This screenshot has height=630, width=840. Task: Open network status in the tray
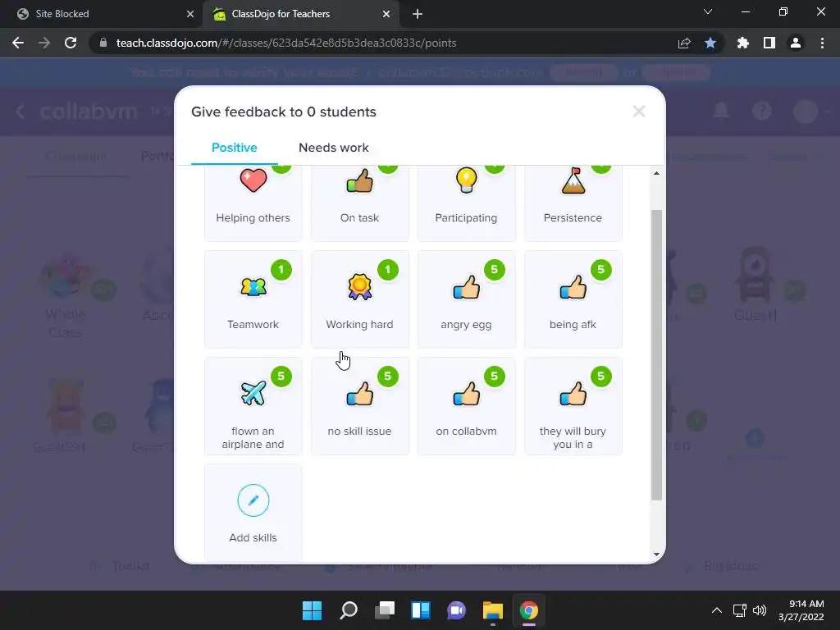(x=740, y=610)
